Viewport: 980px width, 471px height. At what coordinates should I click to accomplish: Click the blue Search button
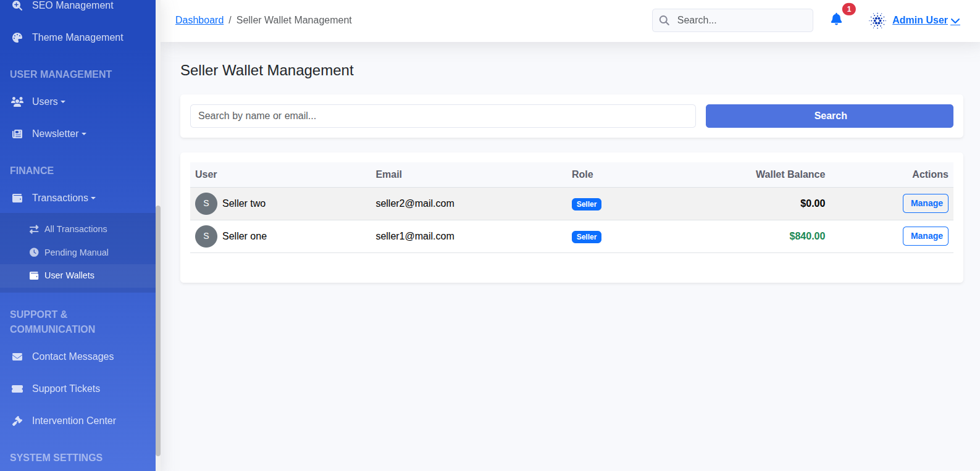coord(829,116)
